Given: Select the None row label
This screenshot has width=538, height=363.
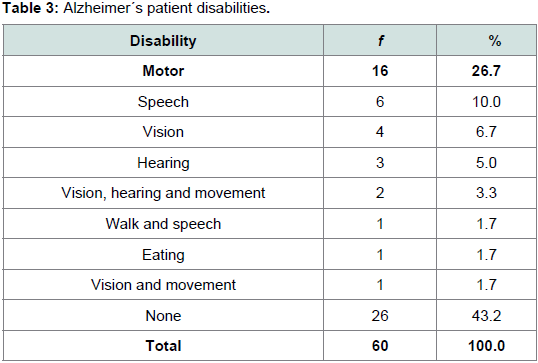Looking at the screenshot, I should click(163, 316).
